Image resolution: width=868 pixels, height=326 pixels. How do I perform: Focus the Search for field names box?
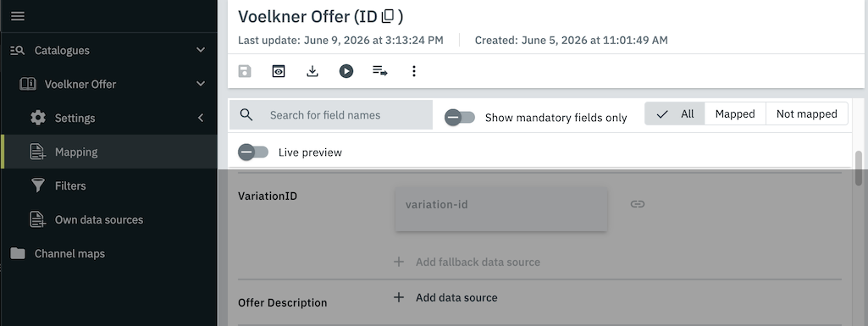pyautogui.click(x=331, y=114)
